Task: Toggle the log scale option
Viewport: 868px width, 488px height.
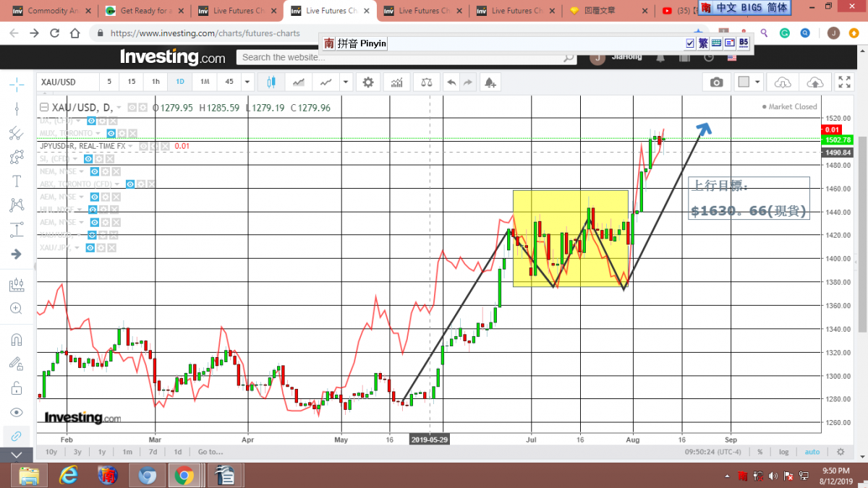Action: coord(783,452)
